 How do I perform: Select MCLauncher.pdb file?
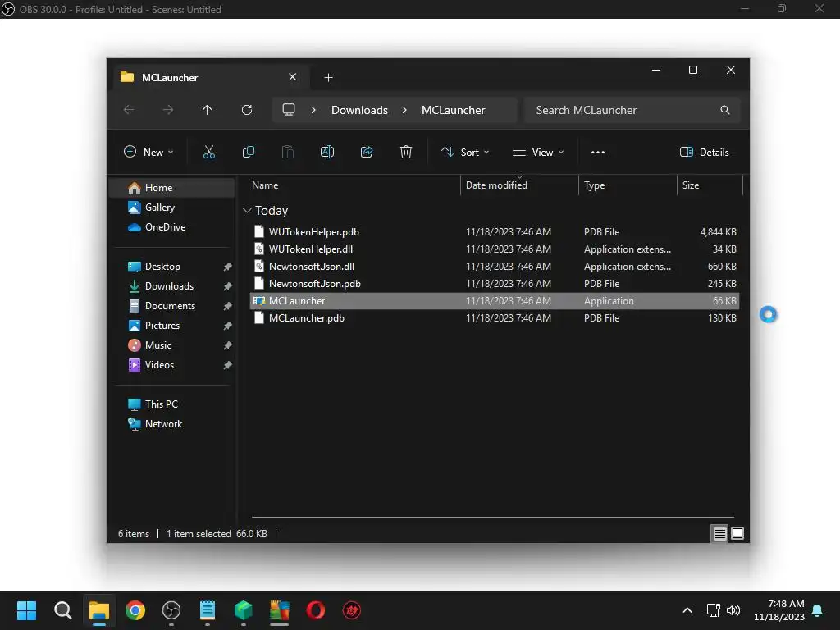pyautogui.click(x=495, y=317)
